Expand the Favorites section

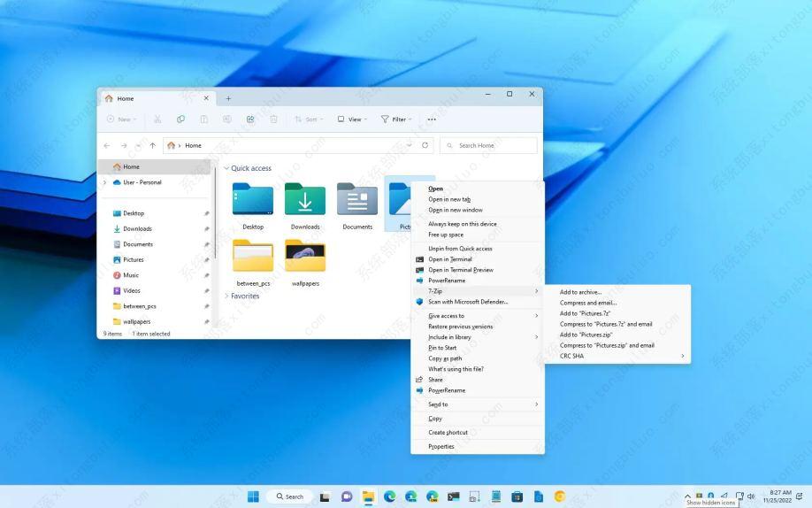pos(226,296)
